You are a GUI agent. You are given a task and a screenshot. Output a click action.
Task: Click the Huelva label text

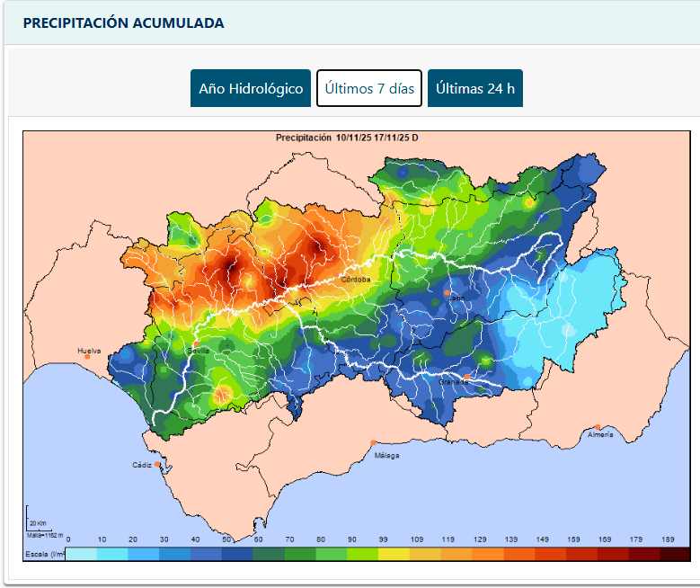(x=89, y=351)
